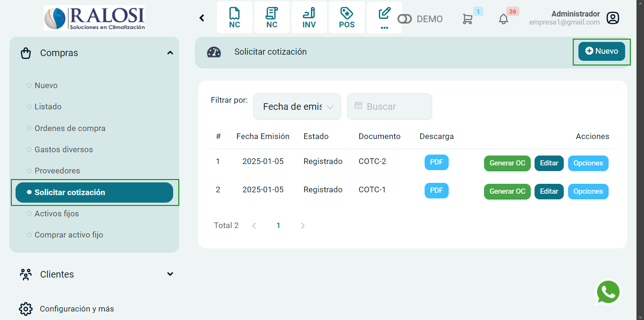Click the Nuevo button to add quotation
Screen dimensions: 644x320
point(602,51)
